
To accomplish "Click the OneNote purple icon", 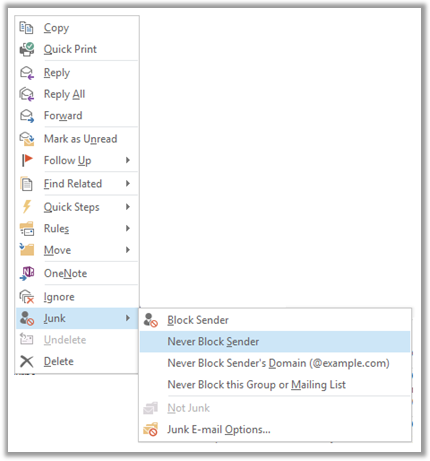I will (27, 273).
